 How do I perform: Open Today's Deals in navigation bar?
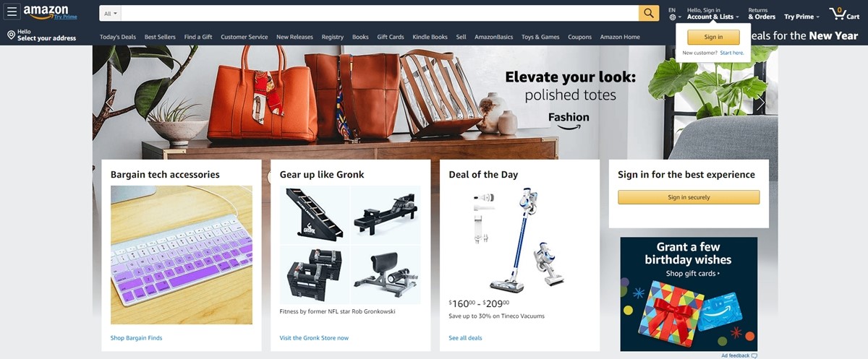(118, 37)
